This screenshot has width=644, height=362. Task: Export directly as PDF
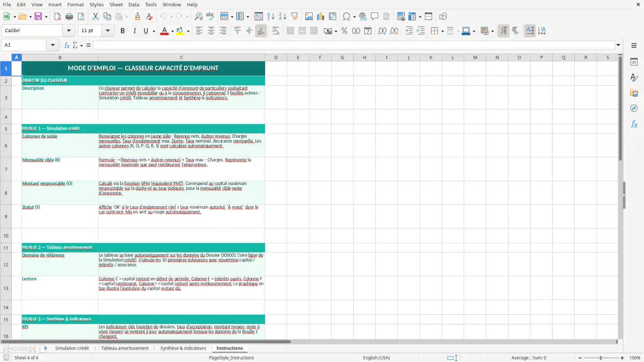pos(57,17)
